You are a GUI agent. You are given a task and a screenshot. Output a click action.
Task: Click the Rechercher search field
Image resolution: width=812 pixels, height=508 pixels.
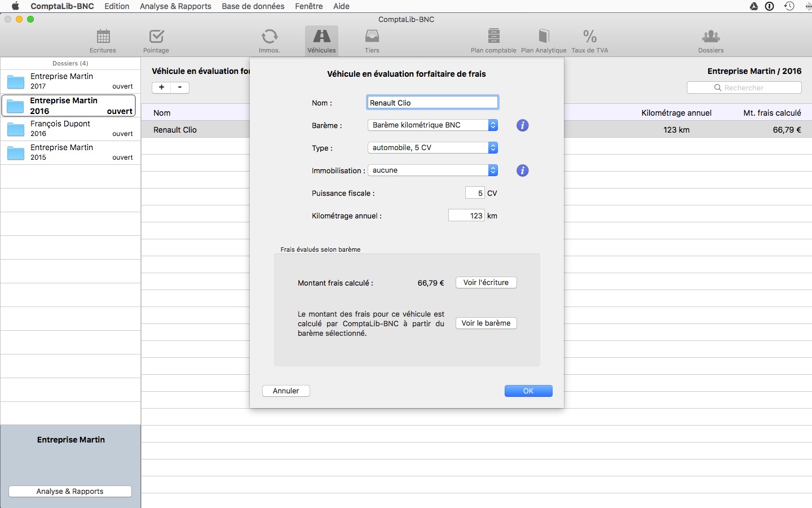pos(744,88)
